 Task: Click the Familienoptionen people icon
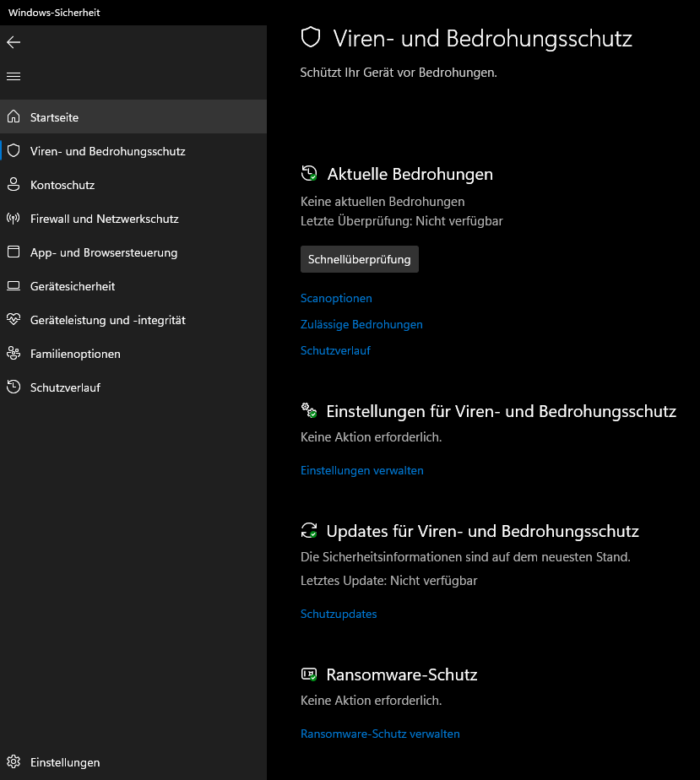coord(14,354)
